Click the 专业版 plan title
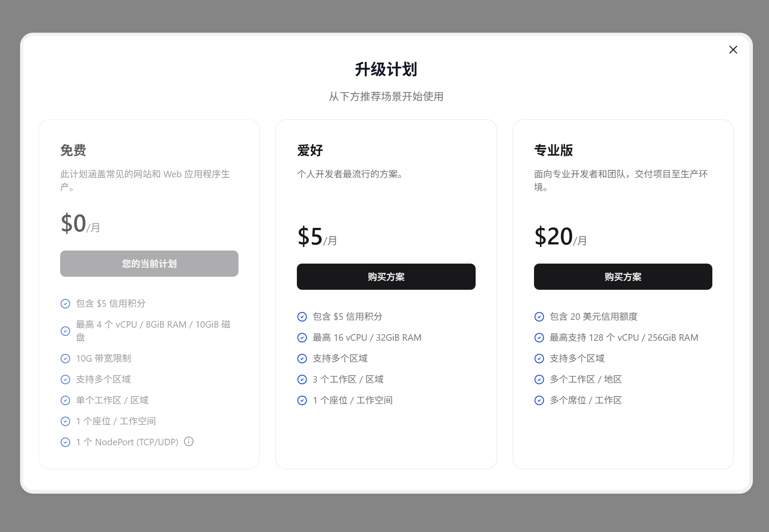769x532 pixels. [x=554, y=150]
